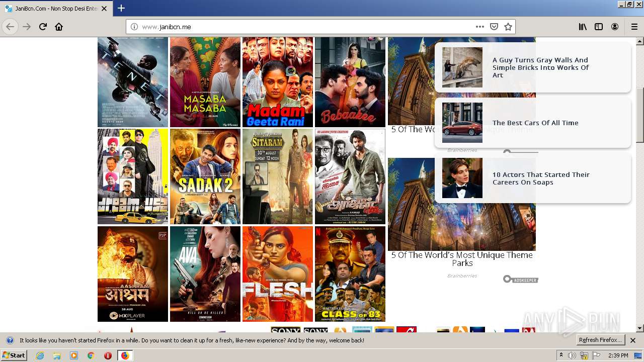Open the site information icon in address bar

tap(134, 27)
